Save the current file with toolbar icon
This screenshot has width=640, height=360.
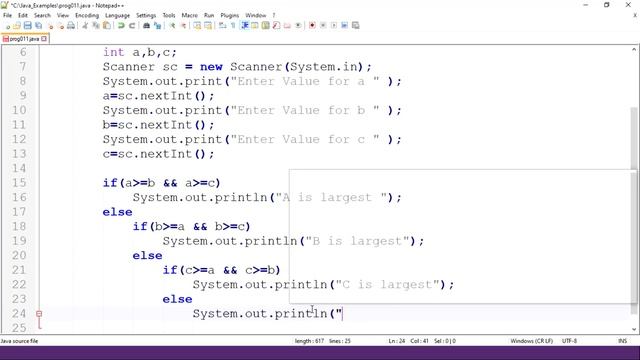point(28,26)
